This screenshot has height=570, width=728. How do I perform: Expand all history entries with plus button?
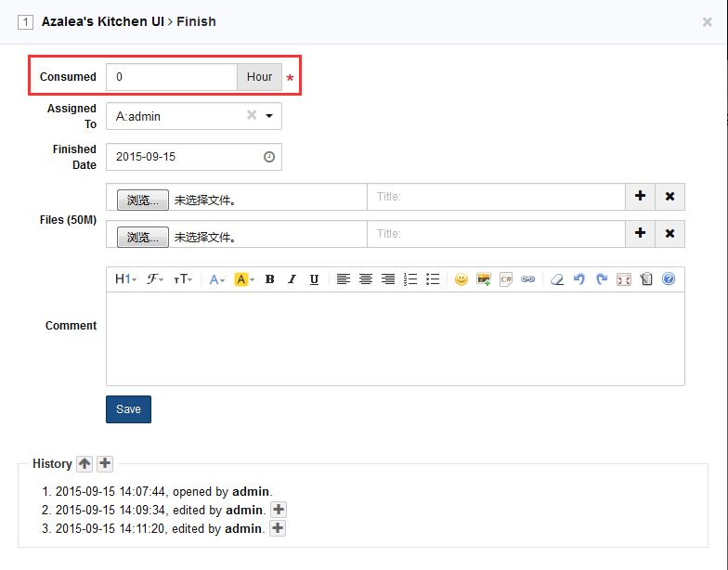coord(105,463)
